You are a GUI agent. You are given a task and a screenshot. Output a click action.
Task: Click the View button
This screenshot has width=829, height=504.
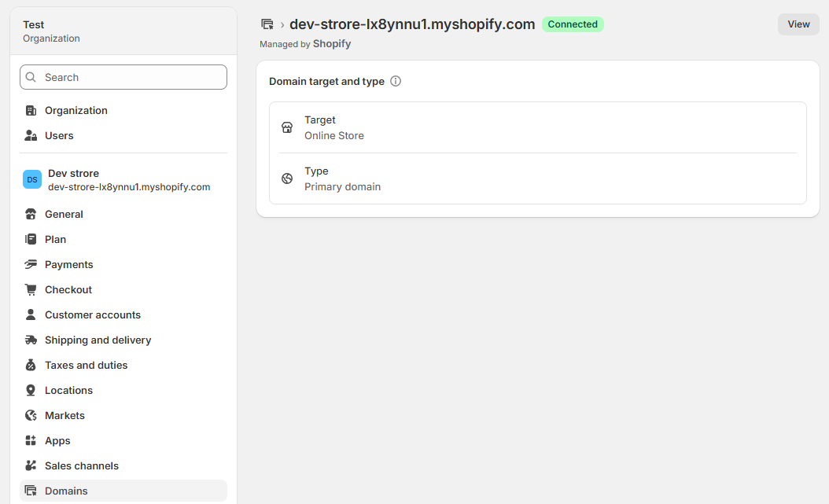click(x=798, y=24)
